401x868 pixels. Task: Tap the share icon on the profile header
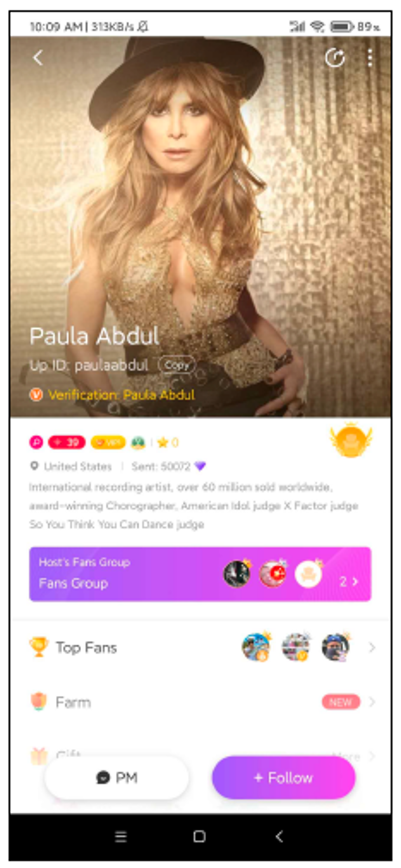[x=335, y=58]
